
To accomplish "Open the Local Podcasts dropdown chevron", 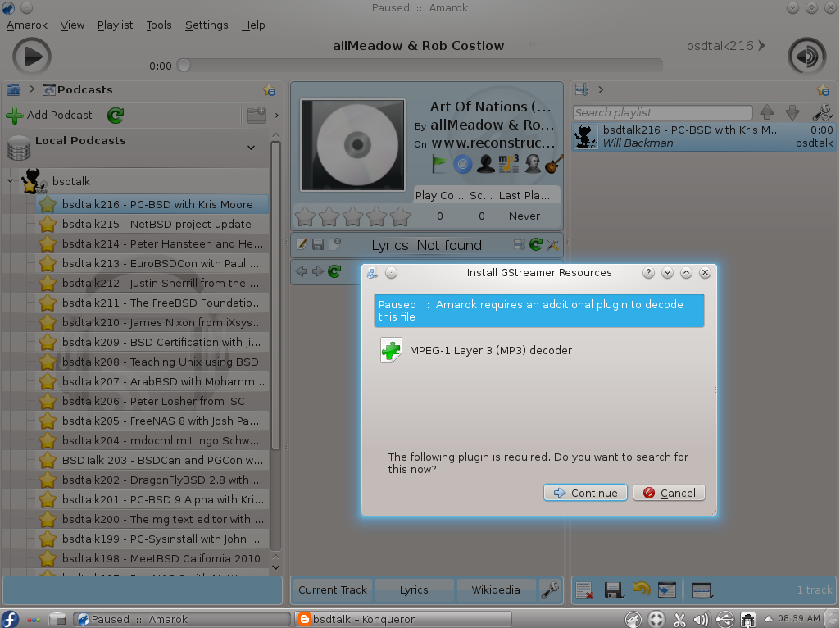I will [x=251, y=148].
